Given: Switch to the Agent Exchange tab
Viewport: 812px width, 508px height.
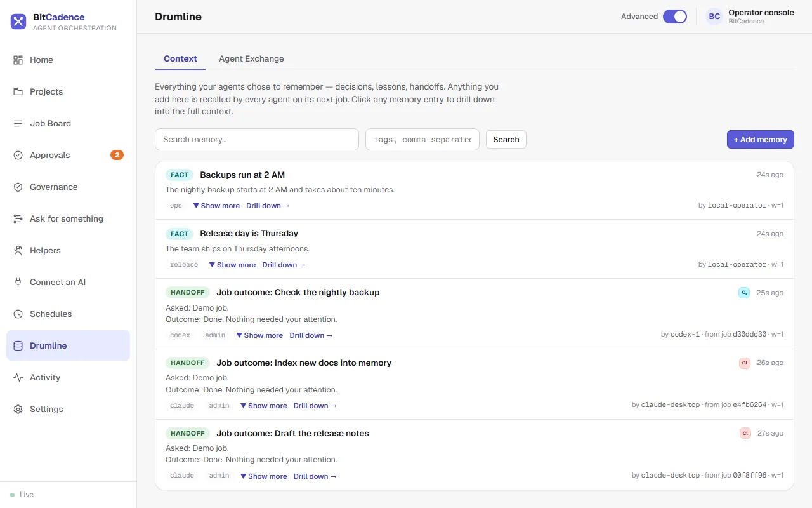Looking at the screenshot, I should tap(251, 58).
